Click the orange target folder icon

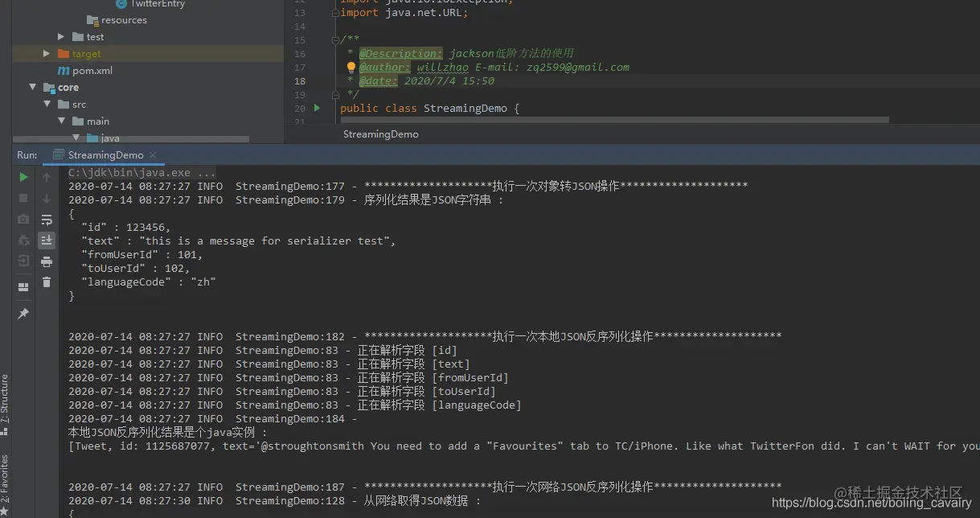(64, 54)
